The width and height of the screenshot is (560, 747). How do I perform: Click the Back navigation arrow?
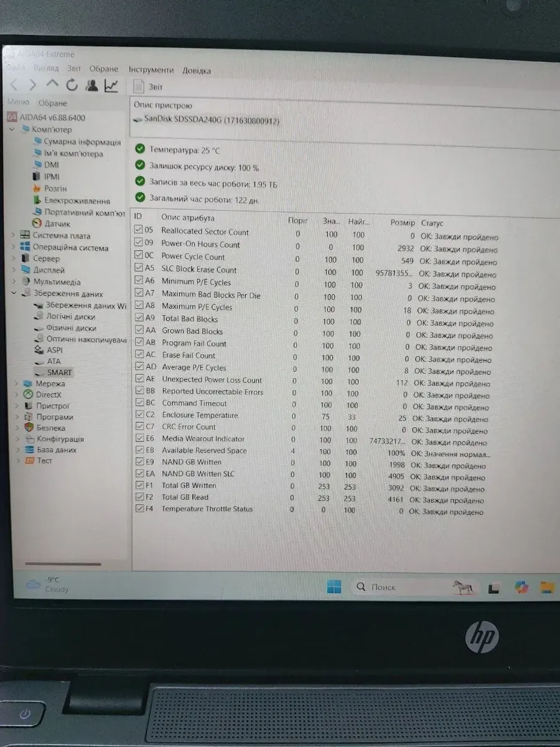(x=14, y=85)
